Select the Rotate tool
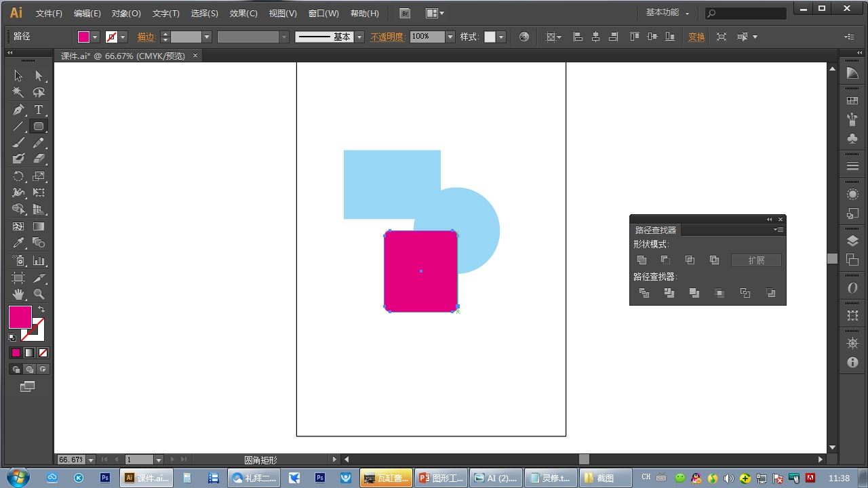Viewport: 868px width, 488px height. pyautogui.click(x=18, y=176)
